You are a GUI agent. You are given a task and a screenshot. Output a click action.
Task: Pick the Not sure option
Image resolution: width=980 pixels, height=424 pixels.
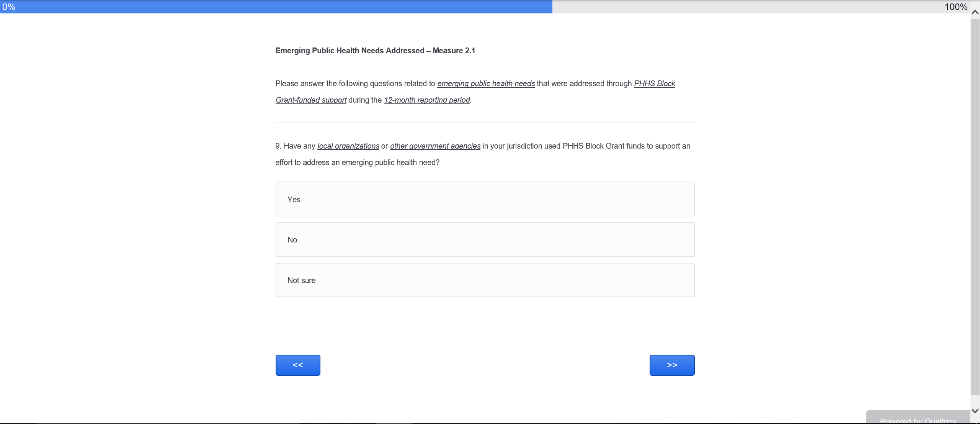(485, 280)
